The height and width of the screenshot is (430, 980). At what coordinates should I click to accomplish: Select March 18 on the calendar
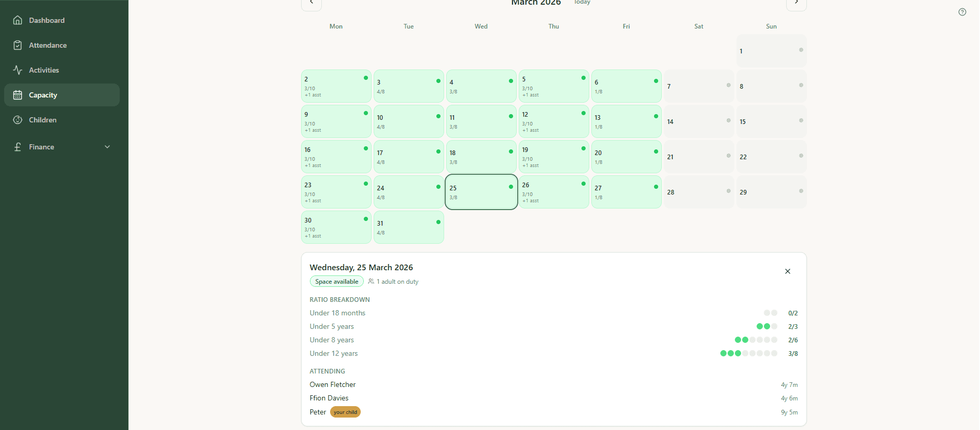tap(481, 156)
